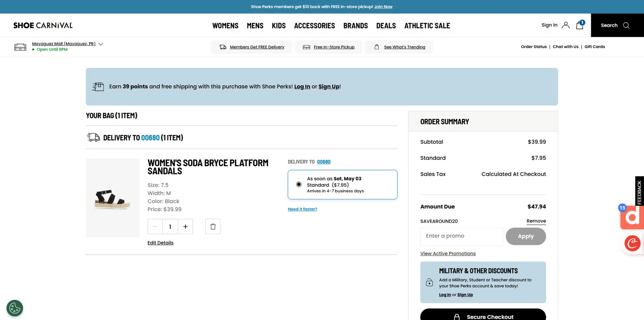Remove the SAVEAROUND20 promo code

click(x=536, y=221)
